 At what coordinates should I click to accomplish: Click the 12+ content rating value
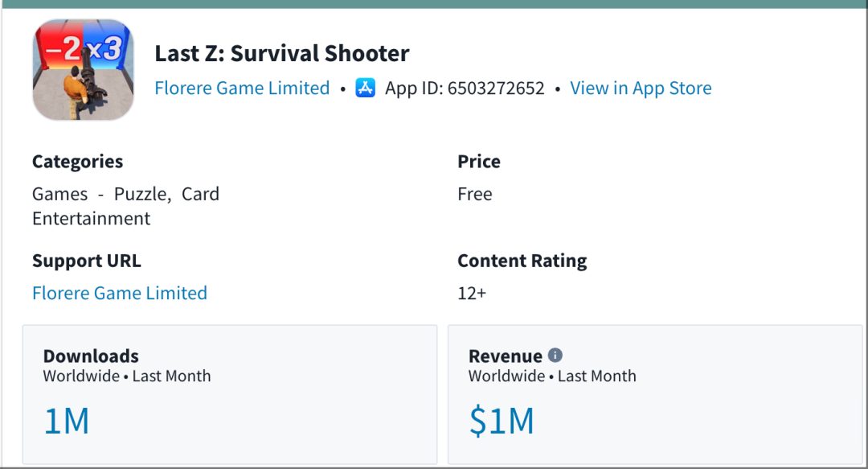472,293
